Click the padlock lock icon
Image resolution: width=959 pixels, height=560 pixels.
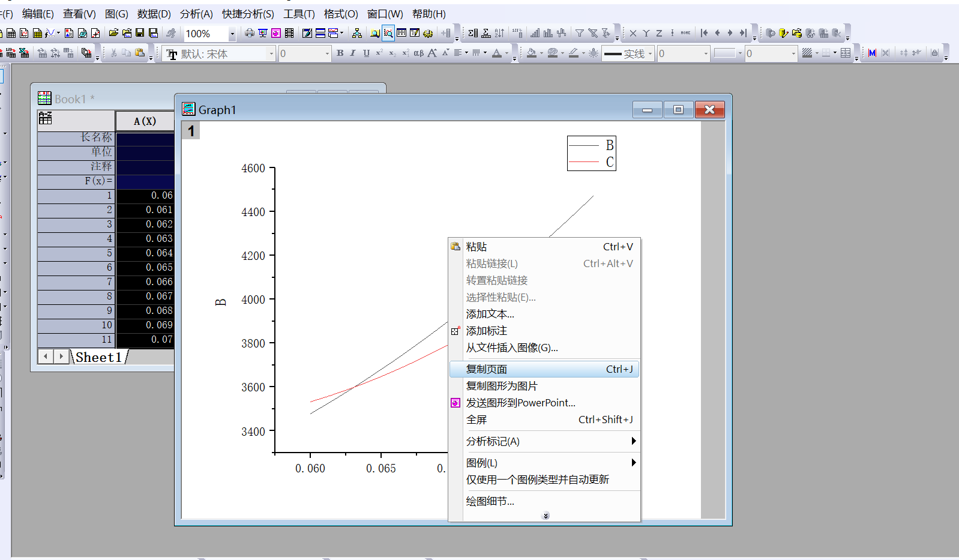coord(935,53)
